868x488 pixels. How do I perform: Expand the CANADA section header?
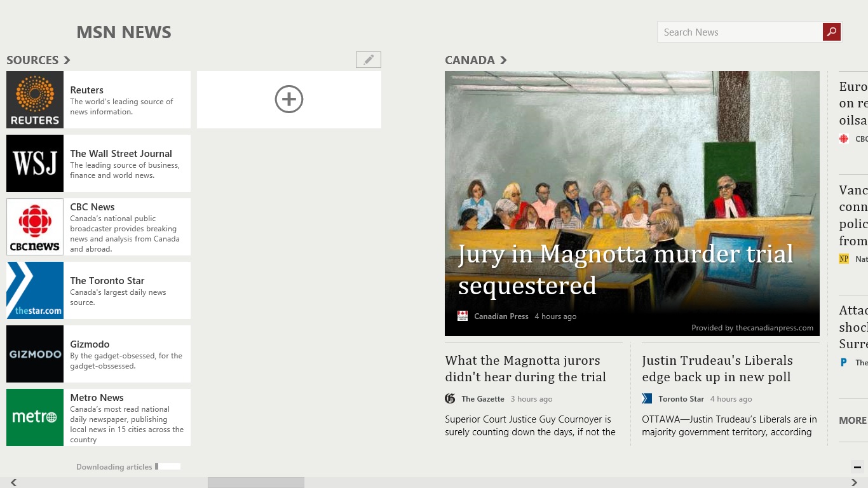click(x=476, y=60)
